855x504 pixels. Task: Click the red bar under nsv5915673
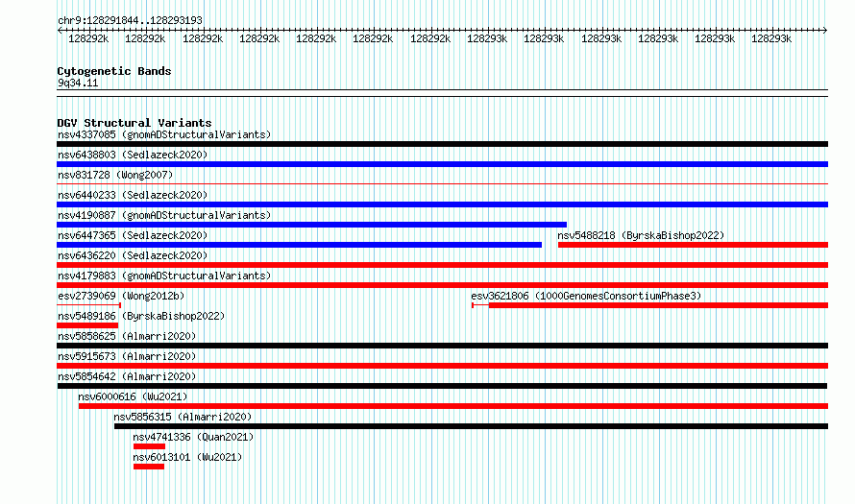coord(442,366)
